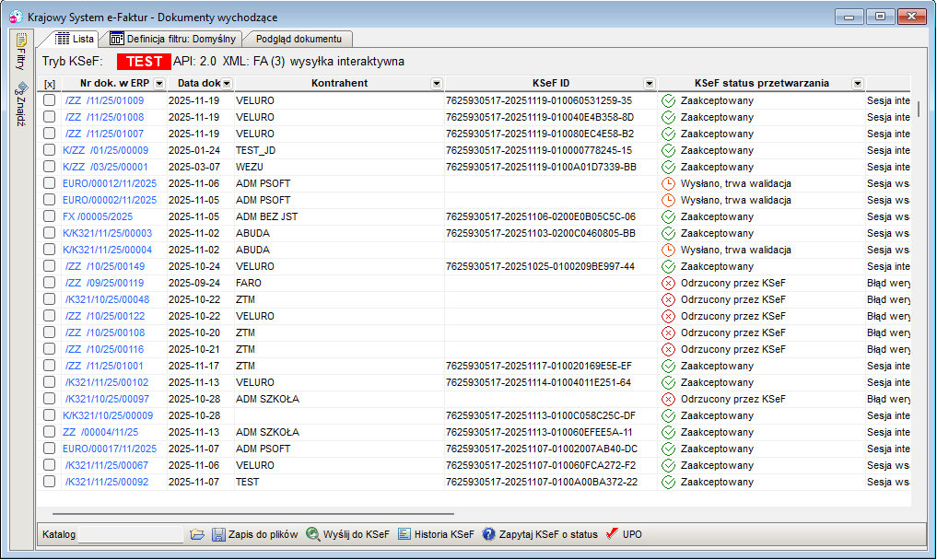Open the Znajdź search side panel
The height and width of the screenshot is (560, 937).
[x=21, y=105]
